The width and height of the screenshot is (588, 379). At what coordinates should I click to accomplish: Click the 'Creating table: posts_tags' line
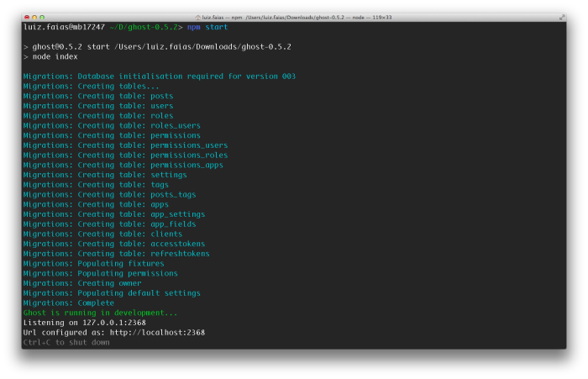[x=109, y=194]
